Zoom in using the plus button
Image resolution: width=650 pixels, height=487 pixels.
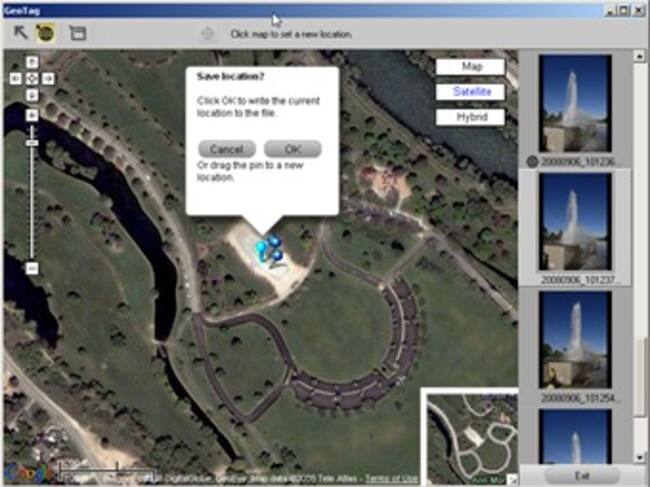coord(32,115)
